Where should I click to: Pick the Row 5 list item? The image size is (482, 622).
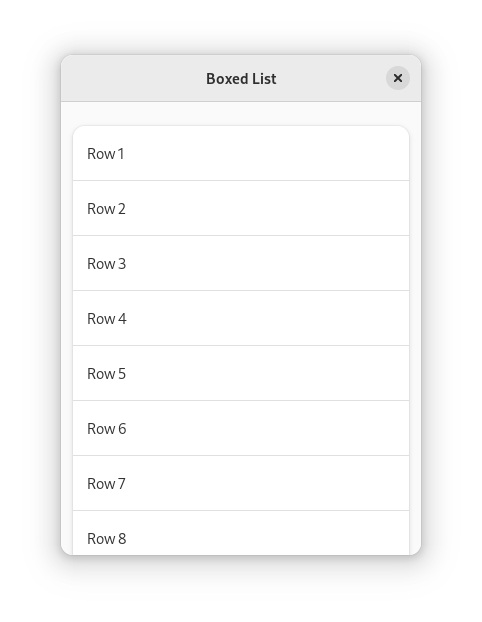(x=241, y=373)
